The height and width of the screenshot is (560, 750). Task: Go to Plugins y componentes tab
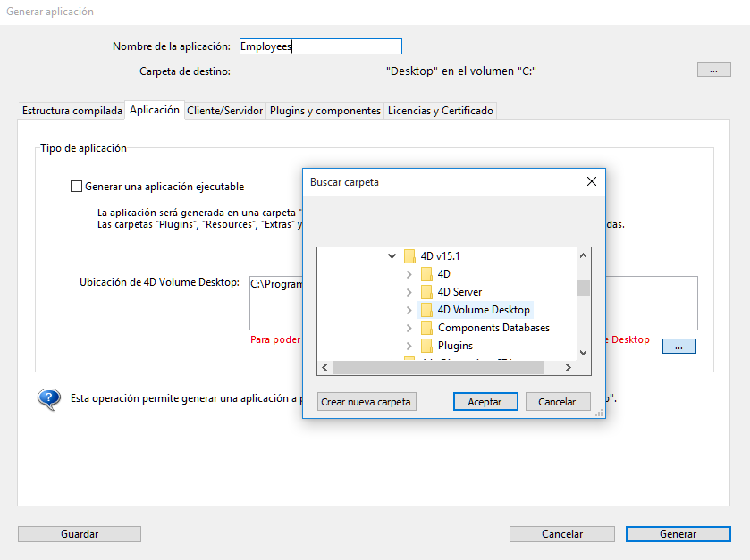pos(325,111)
